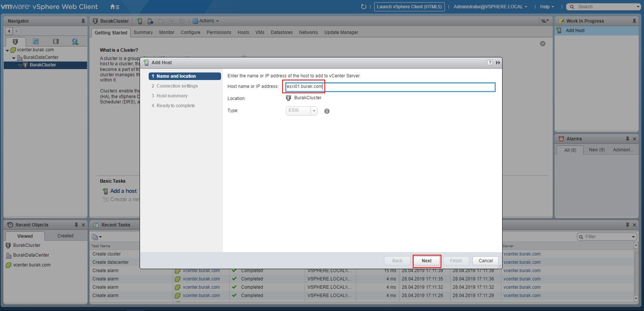This screenshot has width=644, height=311.
Task: Pin the Alarms panel
Action: 627,139
